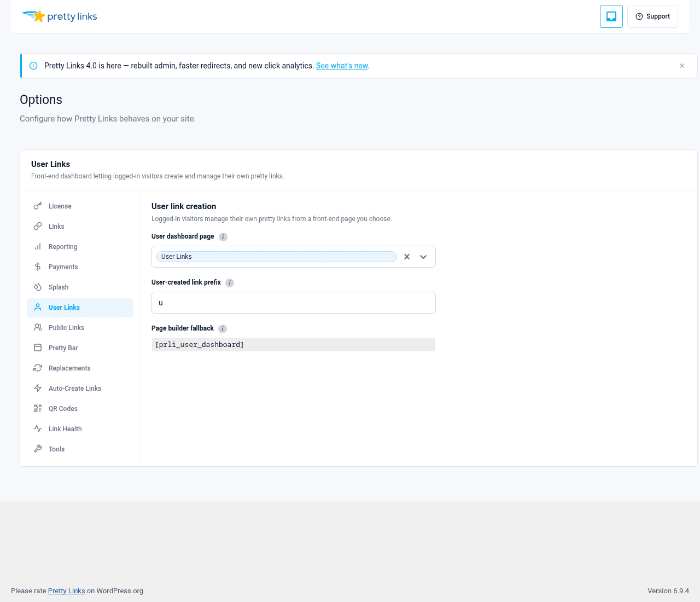Click the Splash droplet icon
700x602 pixels.
coord(38,287)
